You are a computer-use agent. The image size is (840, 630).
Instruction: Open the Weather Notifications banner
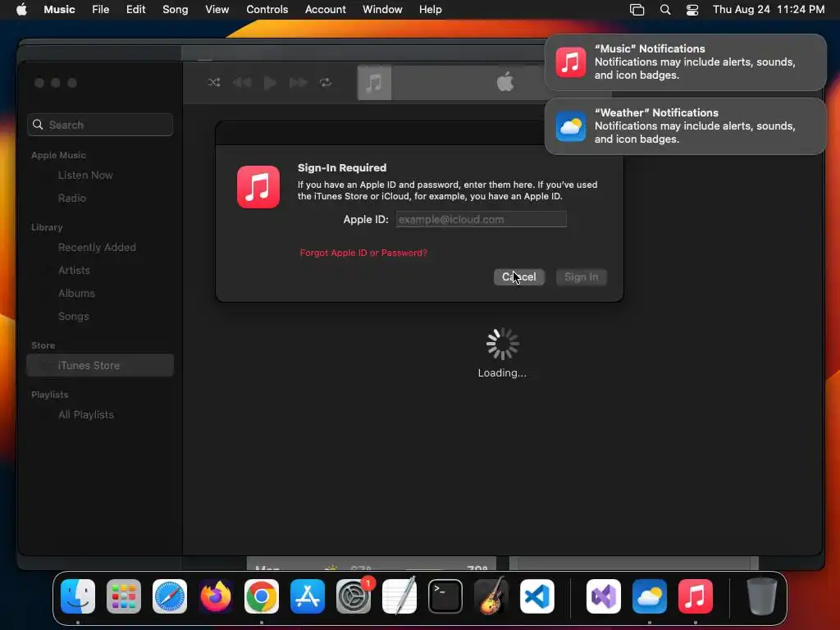coord(686,126)
